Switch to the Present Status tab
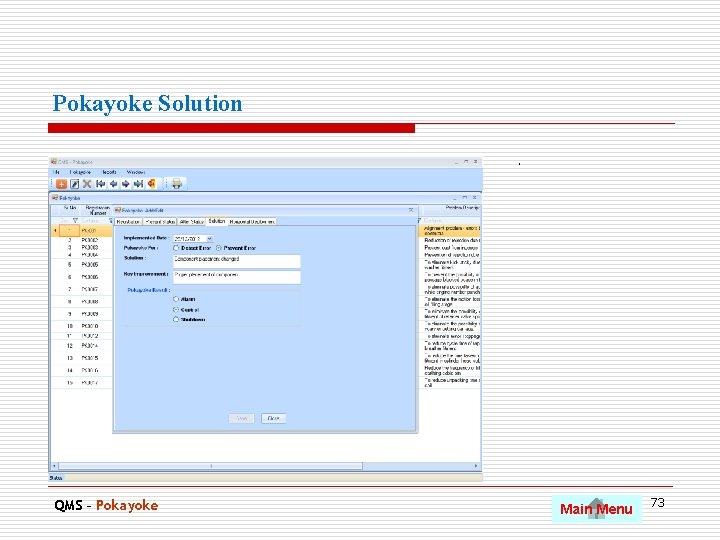 click(x=160, y=222)
